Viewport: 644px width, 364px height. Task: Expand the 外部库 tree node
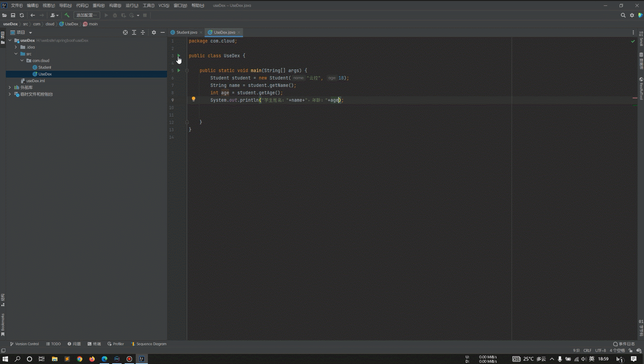[x=10, y=87]
